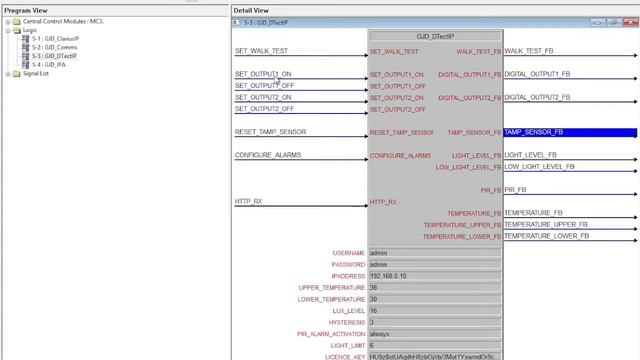
Task: Click the module icon beside S-3 GJD_DTectIP
Action: point(26,56)
